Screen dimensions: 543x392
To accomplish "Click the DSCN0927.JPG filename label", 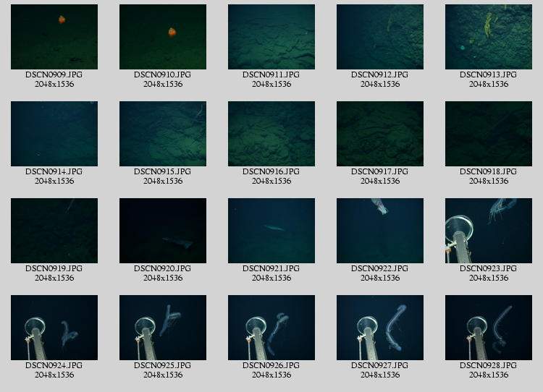I will coord(380,365).
